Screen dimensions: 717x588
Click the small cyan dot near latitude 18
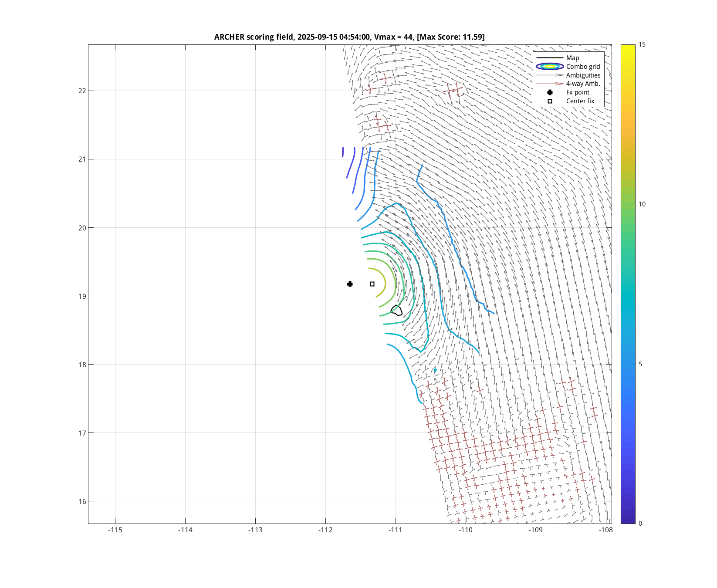pyautogui.click(x=435, y=370)
